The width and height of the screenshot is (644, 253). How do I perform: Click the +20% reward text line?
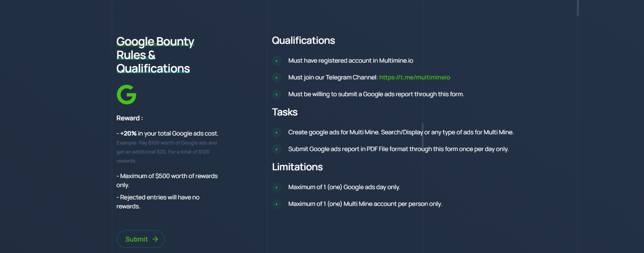coord(167,133)
